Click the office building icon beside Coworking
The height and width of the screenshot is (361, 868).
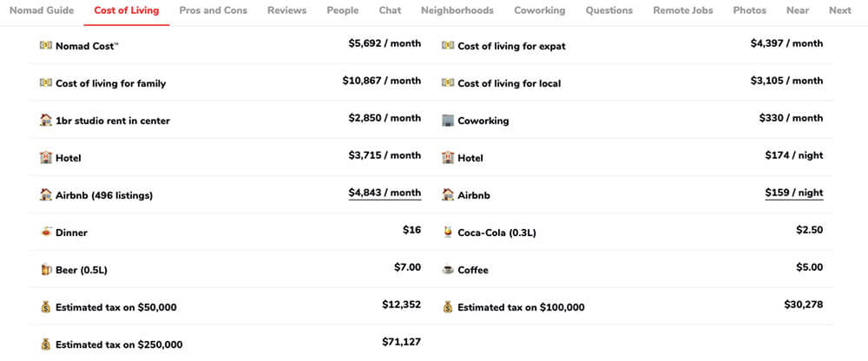tap(448, 120)
